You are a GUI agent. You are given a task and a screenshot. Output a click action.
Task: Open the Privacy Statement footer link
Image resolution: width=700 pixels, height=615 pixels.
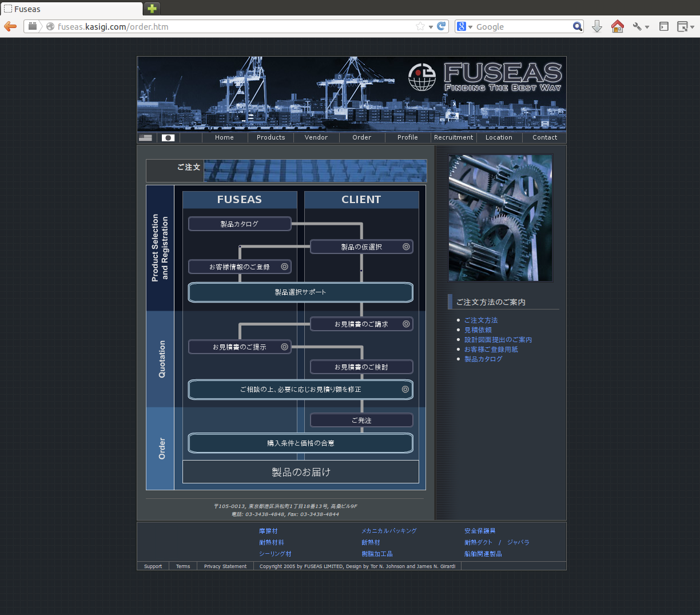pos(225,566)
